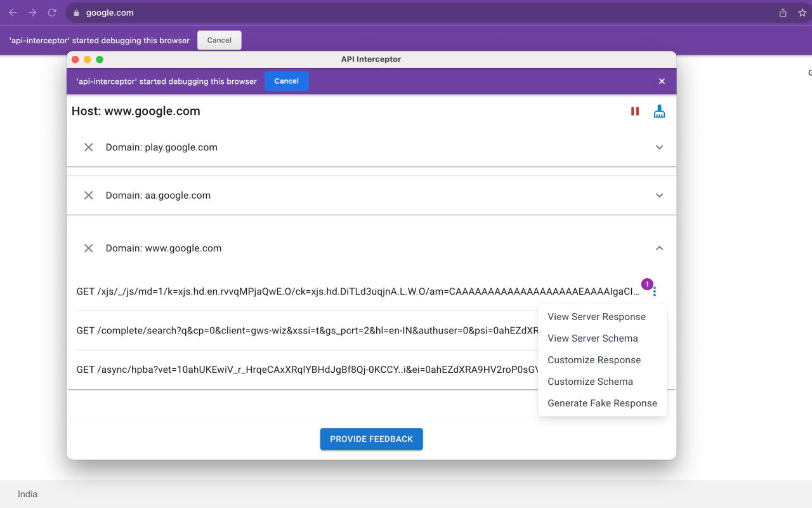Screen dimensions: 812x508
Task: Open three-dot menu for the /xjs/ request
Action: point(655,291)
